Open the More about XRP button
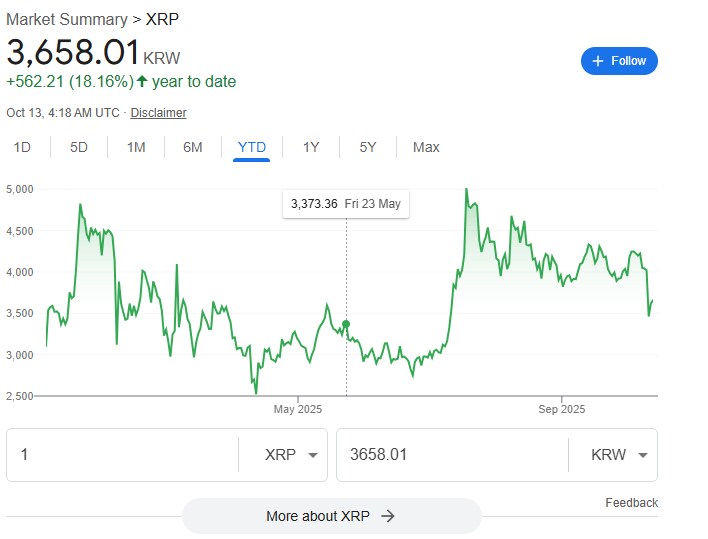Screen dimensions: 708x539 (x=331, y=516)
